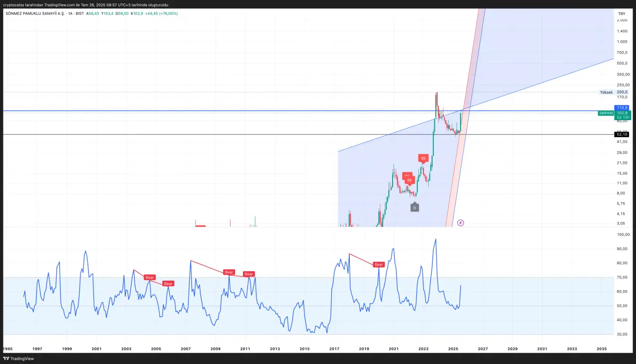
Task: Click the blue 110,9 price level label
Action: tap(622, 108)
